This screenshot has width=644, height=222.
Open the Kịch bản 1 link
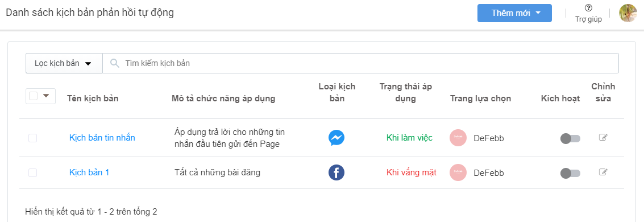click(x=89, y=172)
